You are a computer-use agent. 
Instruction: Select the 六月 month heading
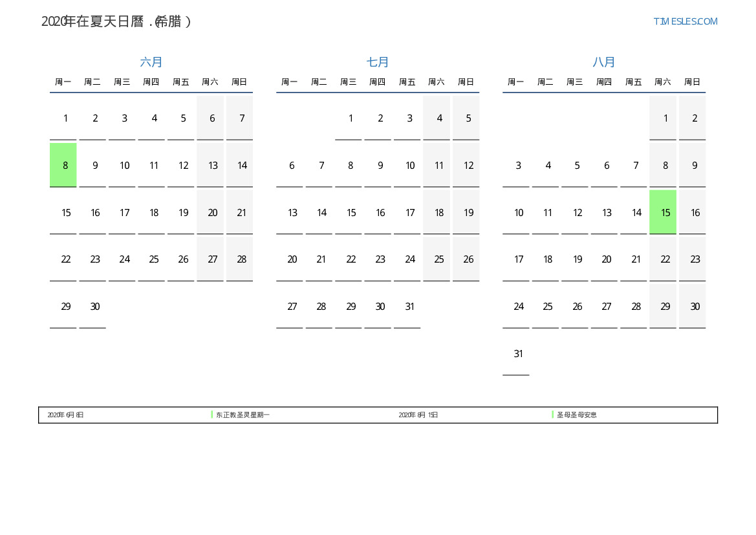click(151, 61)
